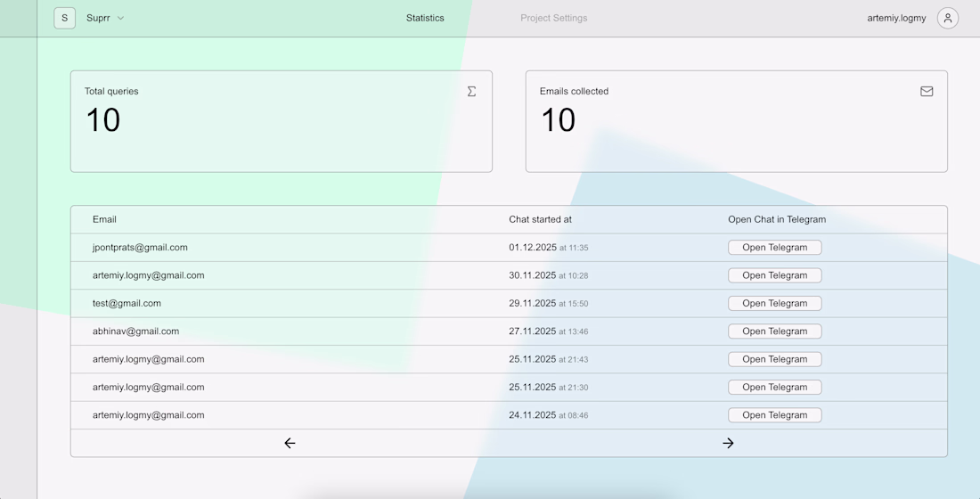
Task: Expand the Suprr project dropdown chevron
Action: click(120, 18)
